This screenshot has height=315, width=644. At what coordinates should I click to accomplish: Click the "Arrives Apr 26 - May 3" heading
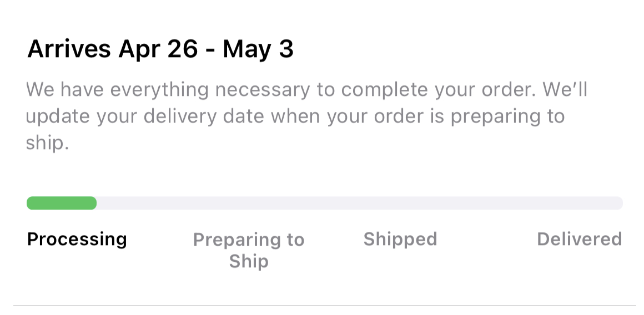[x=160, y=49]
